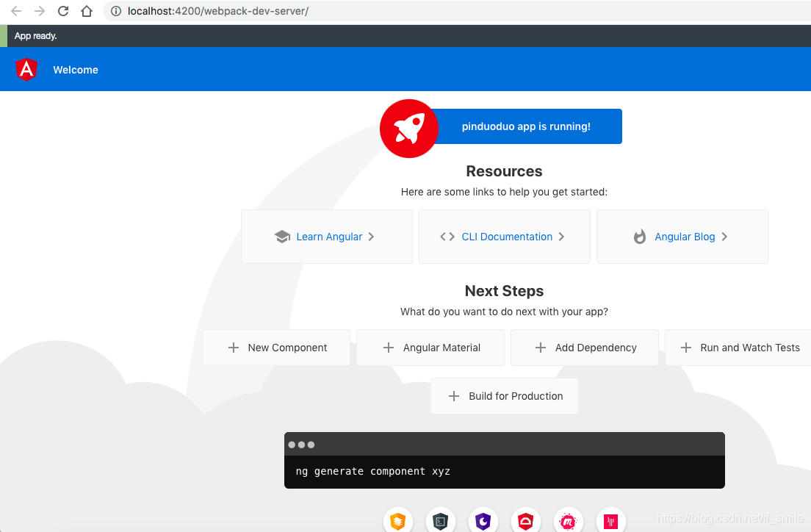Image resolution: width=811 pixels, height=532 pixels.
Task: Open the orange Angular Material footer icon
Action: 398,522
